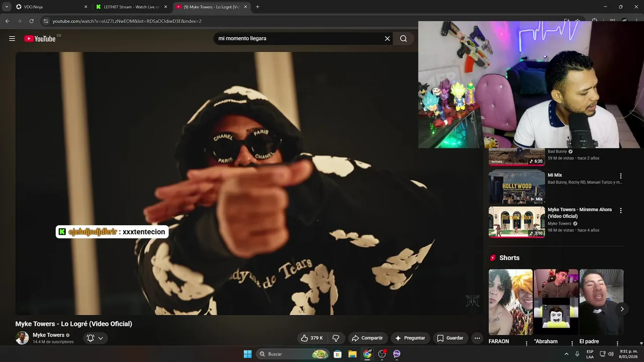Play the Mírenme Ahora video thumbnail
Image resolution: width=644 pixels, height=362 pixels.
coord(517,222)
